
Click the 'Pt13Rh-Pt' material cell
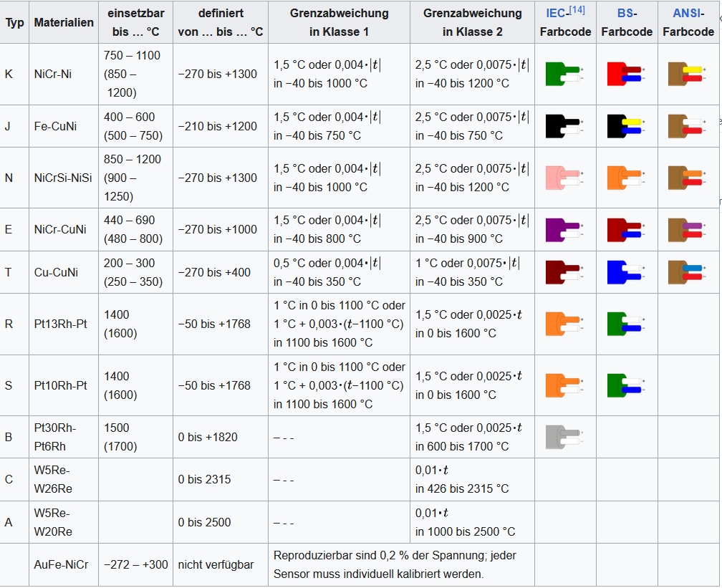[x=64, y=324]
